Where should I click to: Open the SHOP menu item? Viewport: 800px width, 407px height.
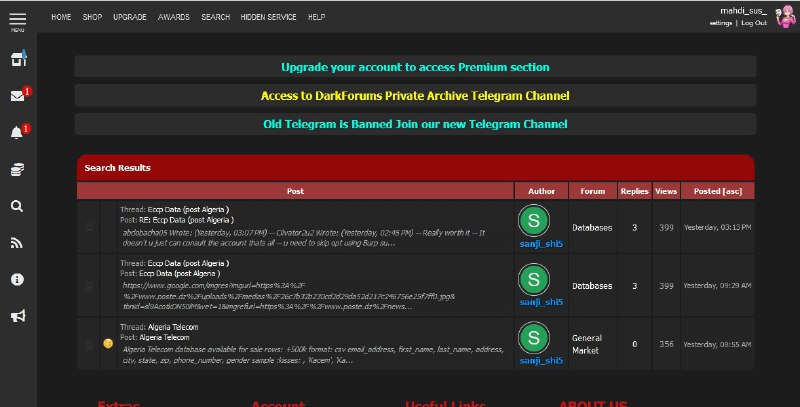point(92,17)
